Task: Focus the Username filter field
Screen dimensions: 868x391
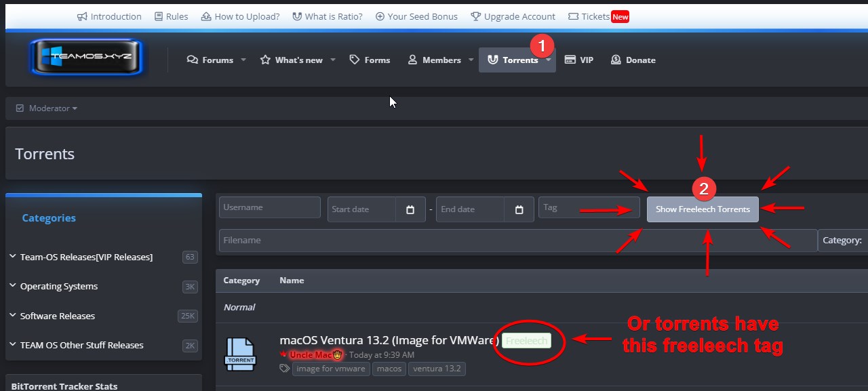Action: [x=270, y=207]
